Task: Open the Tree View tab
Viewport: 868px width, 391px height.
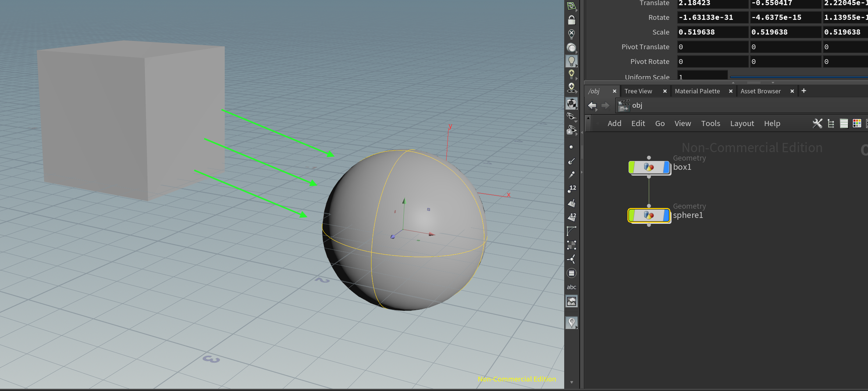Action: pyautogui.click(x=638, y=91)
